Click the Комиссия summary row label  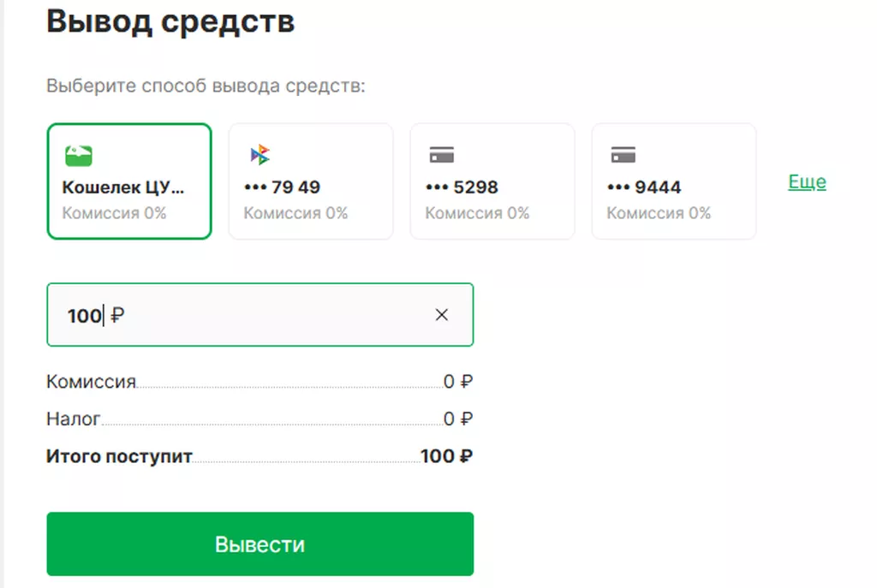91,382
